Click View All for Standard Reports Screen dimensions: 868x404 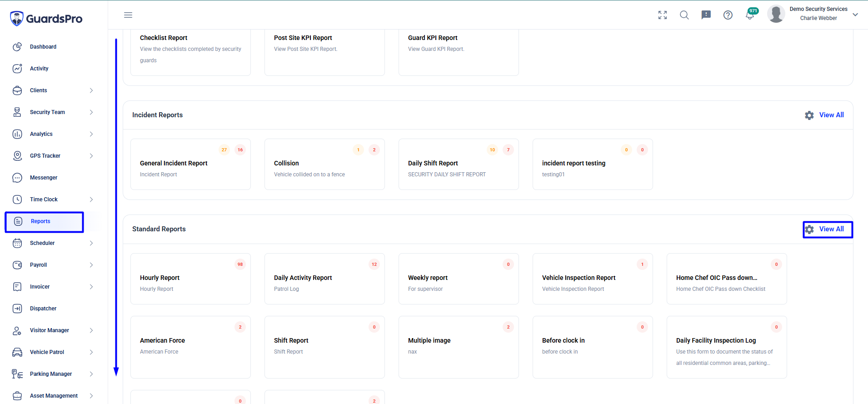(x=831, y=229)
